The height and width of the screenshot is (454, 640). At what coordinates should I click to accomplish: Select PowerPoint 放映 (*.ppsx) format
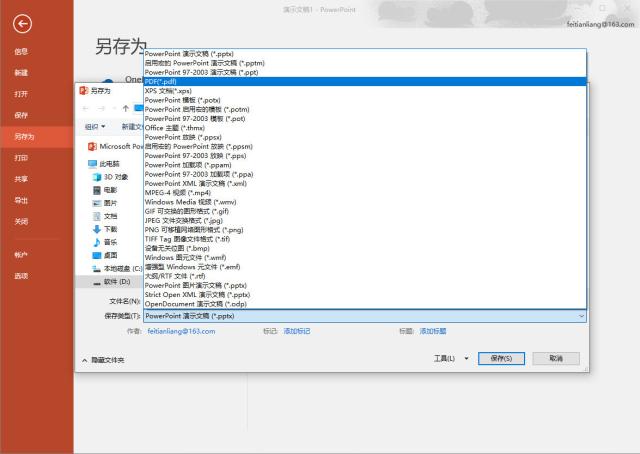pos(365,137)
